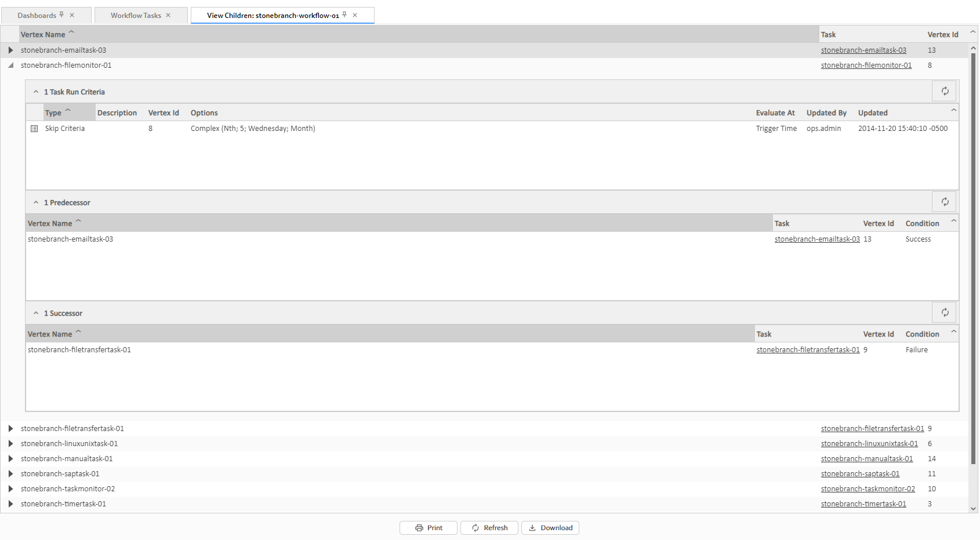Click refresh icon in Successor section
980x540 pixels.
[x=945, y=312]
